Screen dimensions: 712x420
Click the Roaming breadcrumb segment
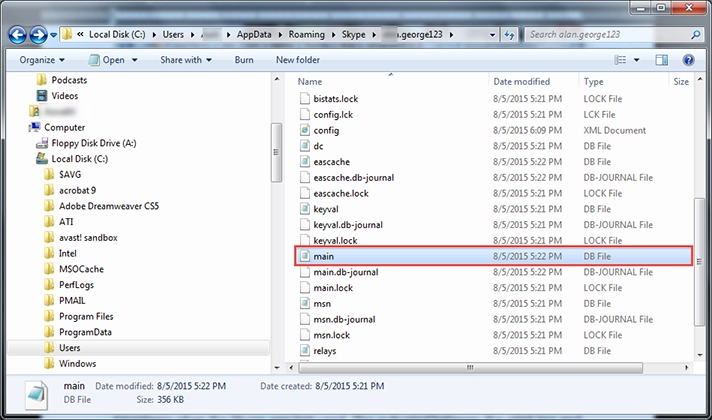tap(307, 35)
